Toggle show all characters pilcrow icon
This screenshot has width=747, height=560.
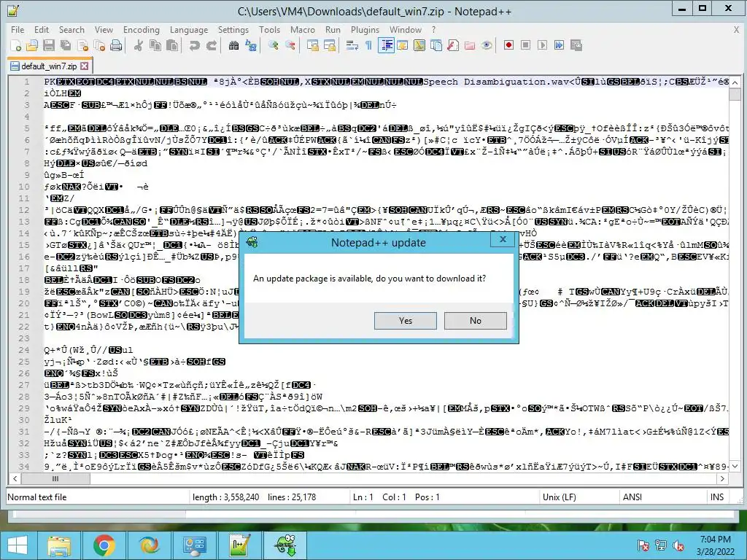[368, 45]
